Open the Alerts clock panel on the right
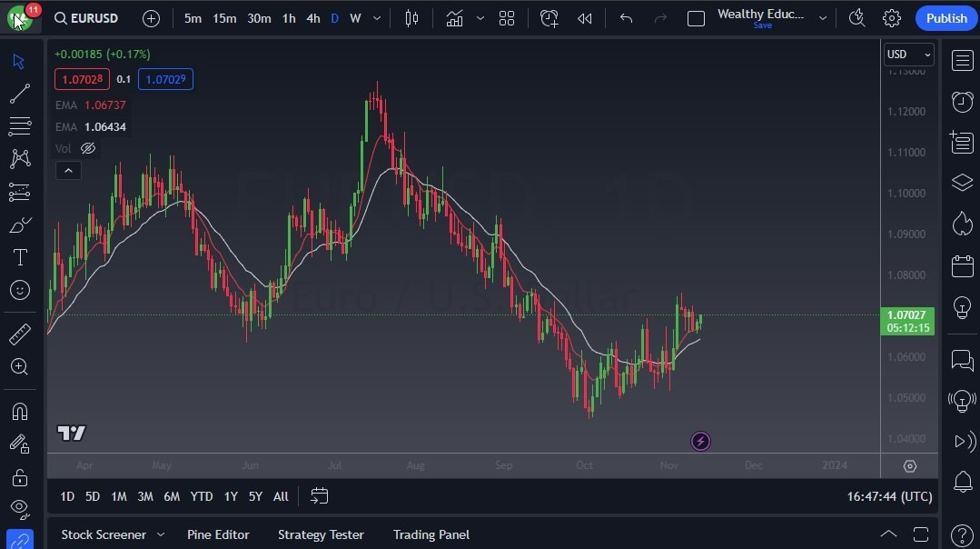 [962, 102]
